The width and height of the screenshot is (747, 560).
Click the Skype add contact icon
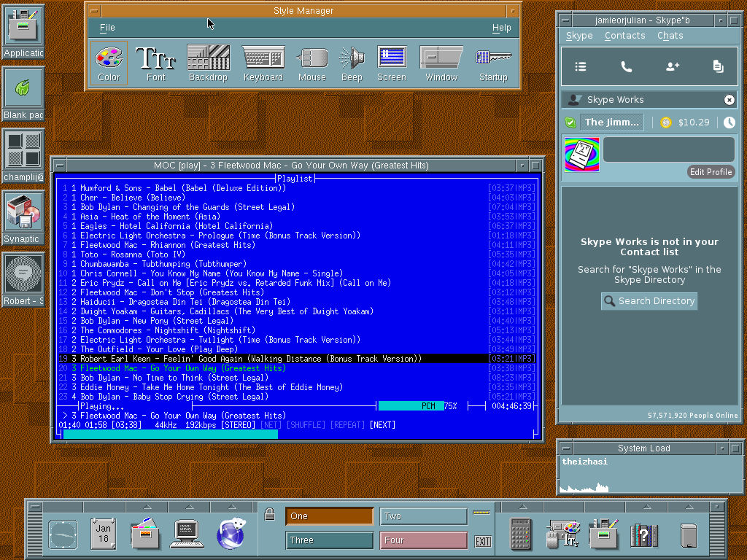672,66
